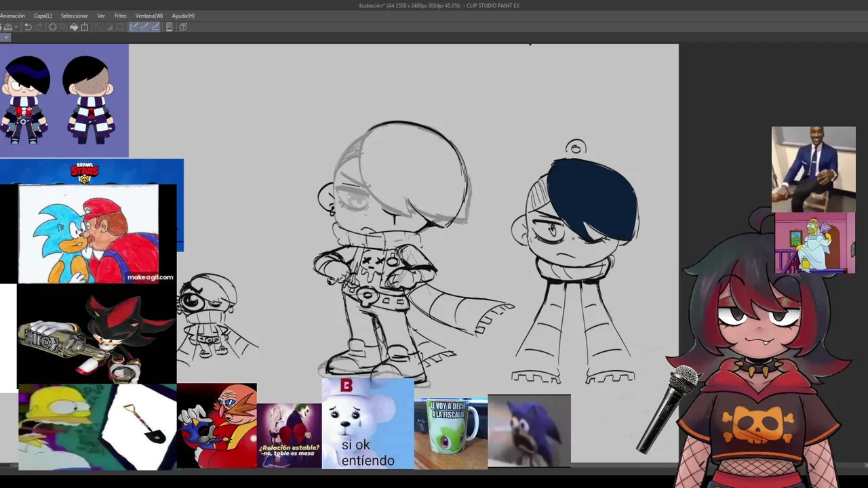Screen dimensions: 868x488
Task: Click the Eggman meme image
Action: [217, 426]
